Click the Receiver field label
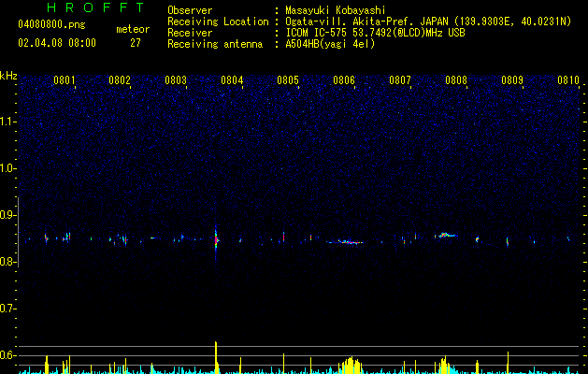The height and width of the screenshot is (374, 588). [x=190, y=33]
